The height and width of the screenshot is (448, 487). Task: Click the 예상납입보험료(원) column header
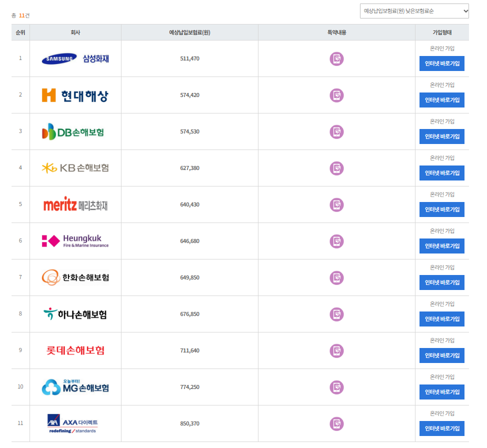pyautogui.click(x=189, y=32)
